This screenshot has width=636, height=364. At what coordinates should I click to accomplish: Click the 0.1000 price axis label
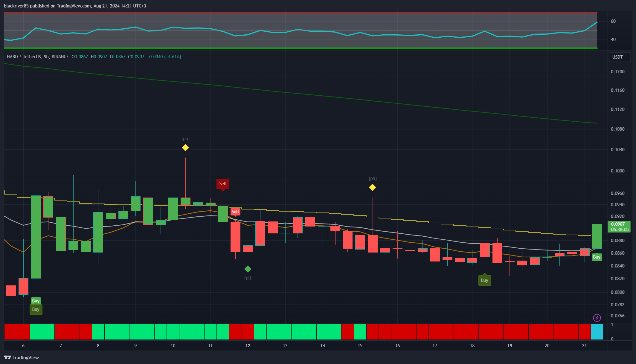(x=617, y=171)
